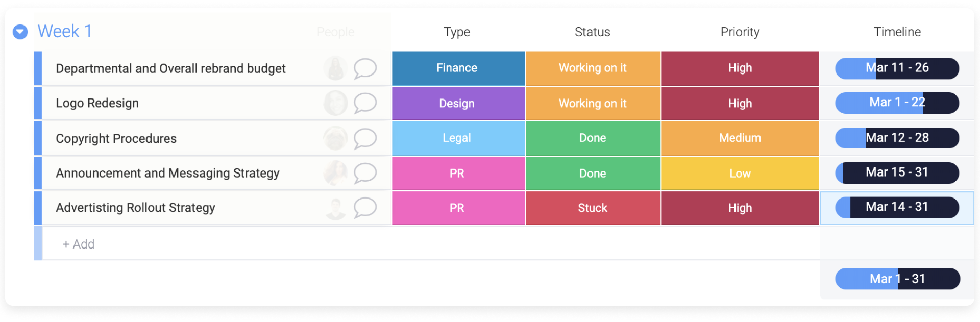Open the Mar 1 - 22 timeline
Screen dimensions: 980x322
point(897,103)
